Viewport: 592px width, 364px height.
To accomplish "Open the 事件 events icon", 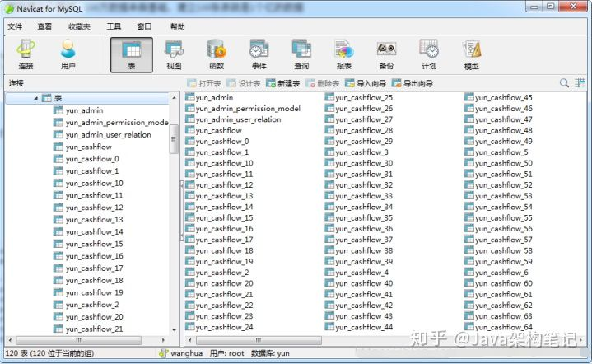I will point(259,55).
